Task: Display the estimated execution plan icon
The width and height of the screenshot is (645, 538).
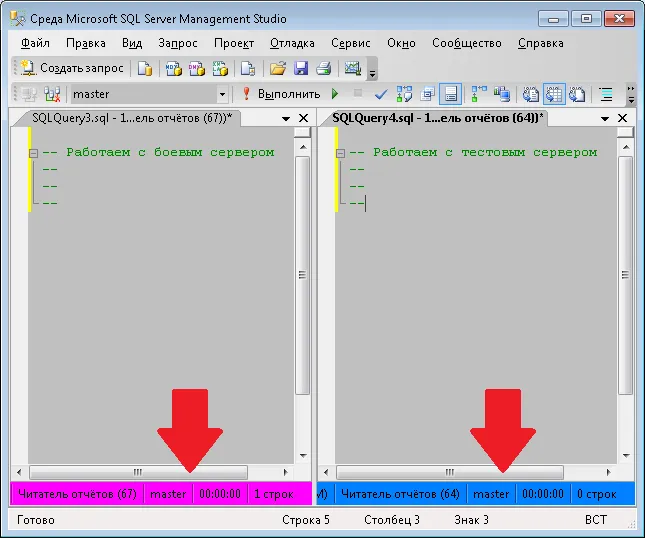Action: tap(404, 94)
